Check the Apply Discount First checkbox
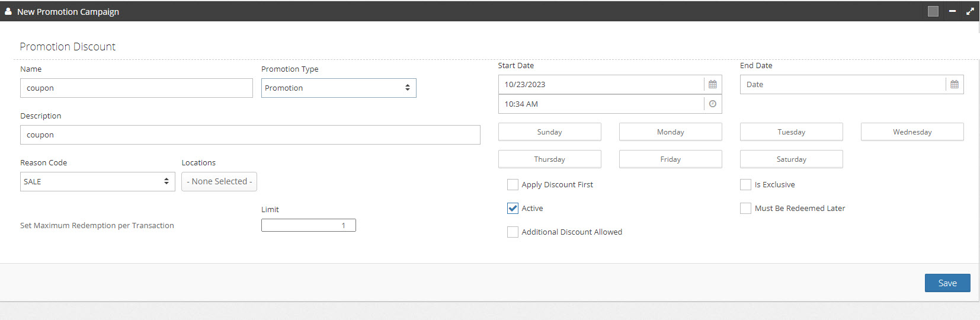The image size is (980, 320). pyautogui.click(x=513, y=185)
